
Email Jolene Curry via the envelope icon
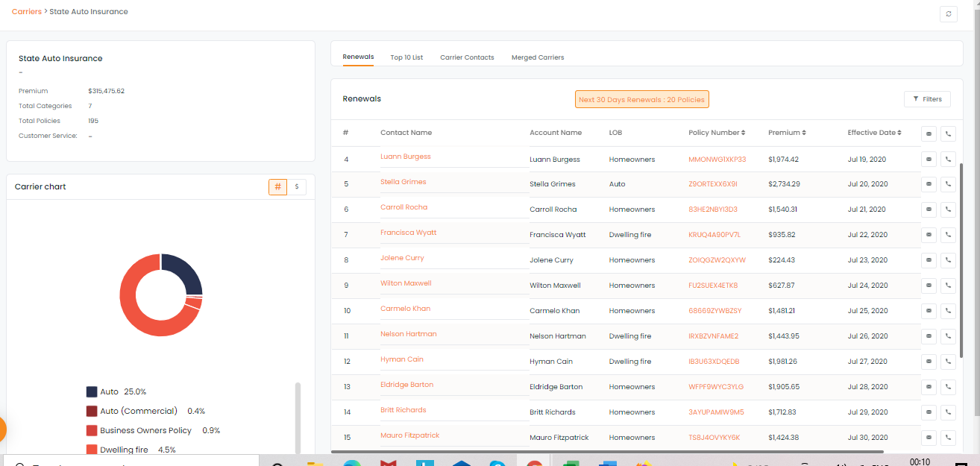coord(929,260)
